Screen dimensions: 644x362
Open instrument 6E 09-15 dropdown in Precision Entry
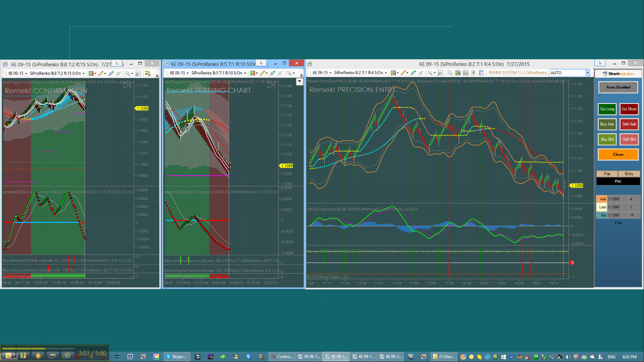pyautogui.click(x=322, y=73)
